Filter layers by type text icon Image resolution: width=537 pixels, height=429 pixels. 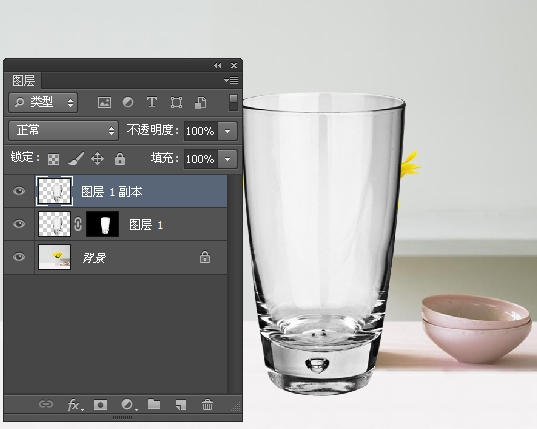[152, 102]
